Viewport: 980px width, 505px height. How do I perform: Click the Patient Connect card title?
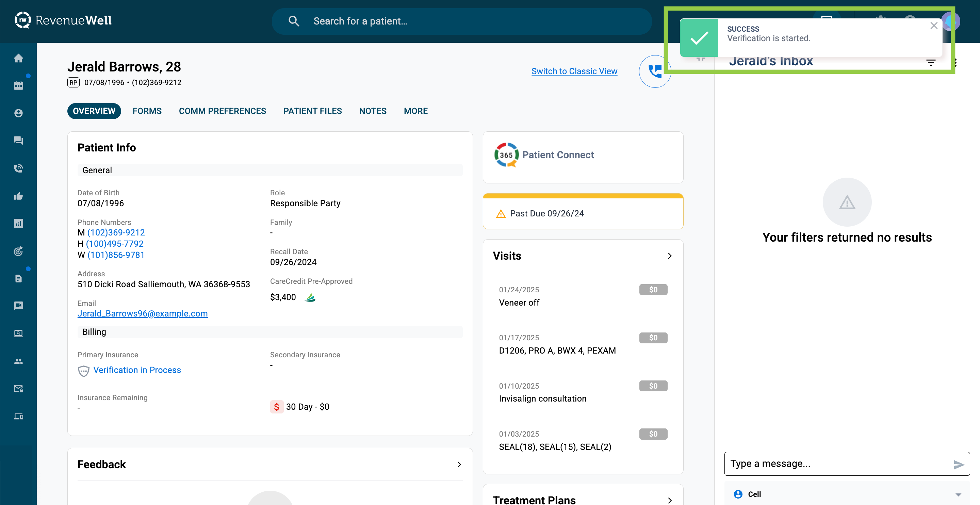558,155
